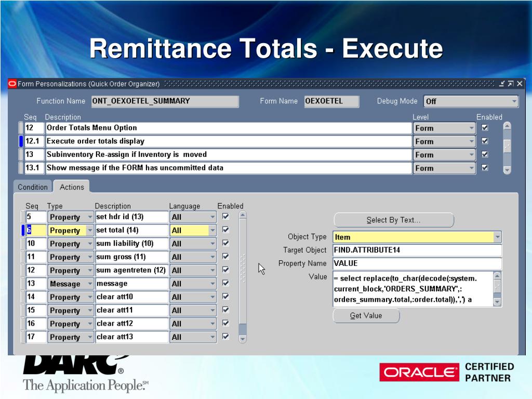
Task: Open the Debug Mode dropdown
Action: pos(514,101)
